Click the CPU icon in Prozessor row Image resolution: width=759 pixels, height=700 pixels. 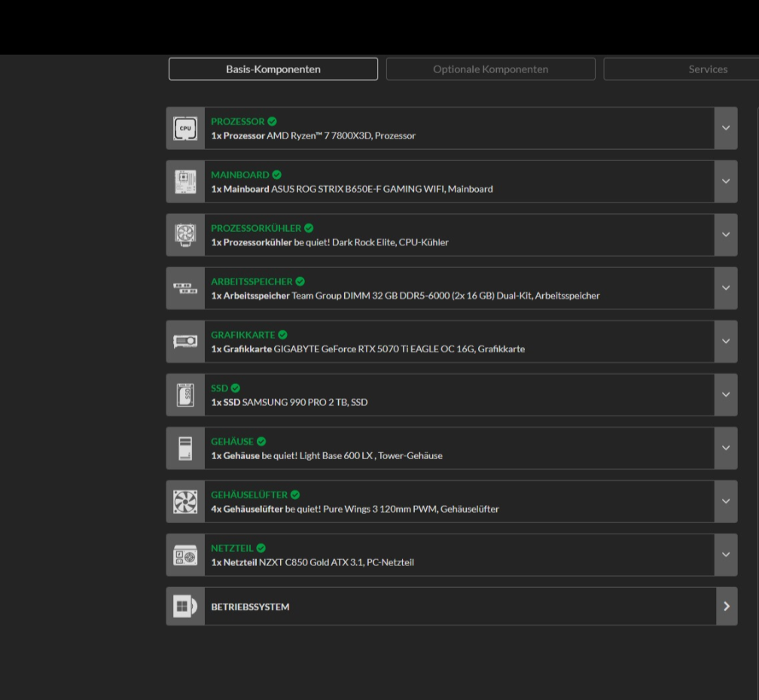tap(185, 128)
